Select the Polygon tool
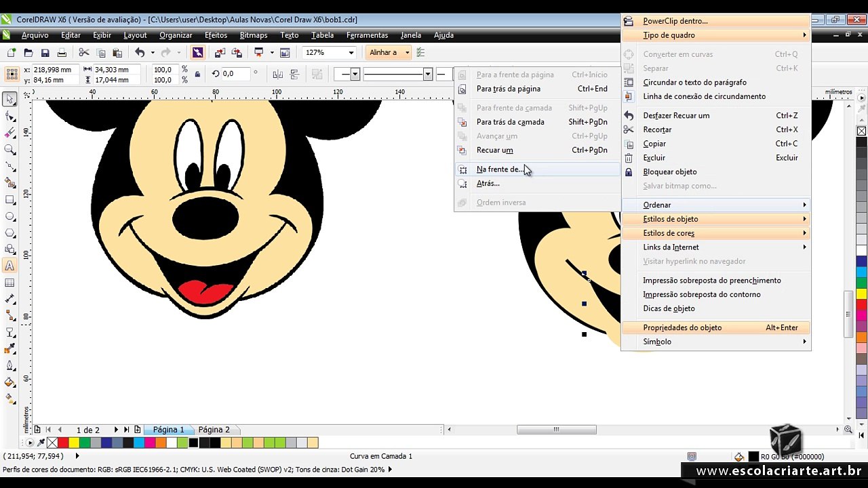Image resolution: width=868 pixels, height=488 pixels. [x=9, y=233]
